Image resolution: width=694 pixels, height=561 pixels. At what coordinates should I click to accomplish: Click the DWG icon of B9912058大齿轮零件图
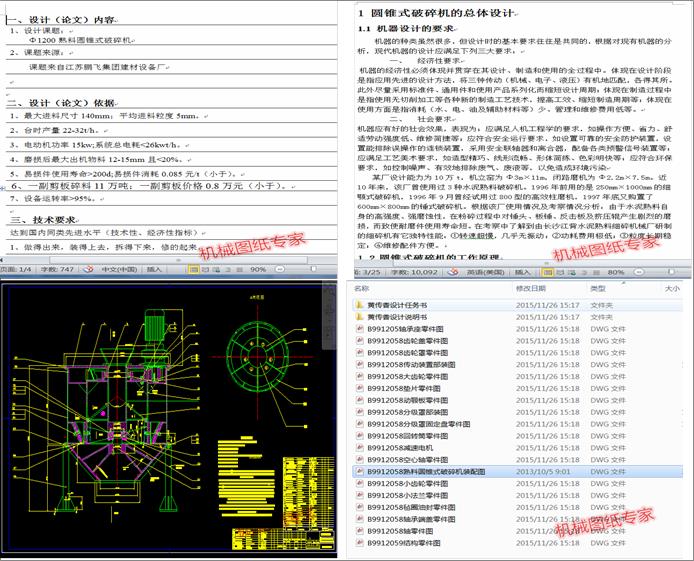[x=360, y=377]
